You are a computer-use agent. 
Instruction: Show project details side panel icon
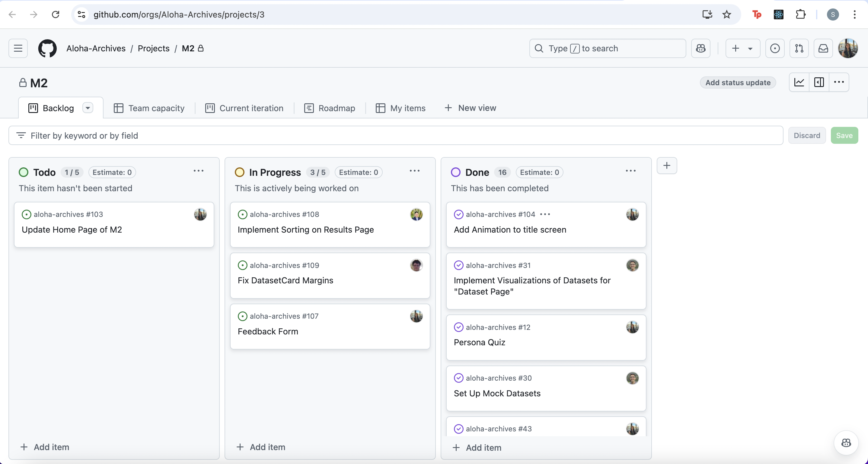pyautogui.click(x=819, y=82)
